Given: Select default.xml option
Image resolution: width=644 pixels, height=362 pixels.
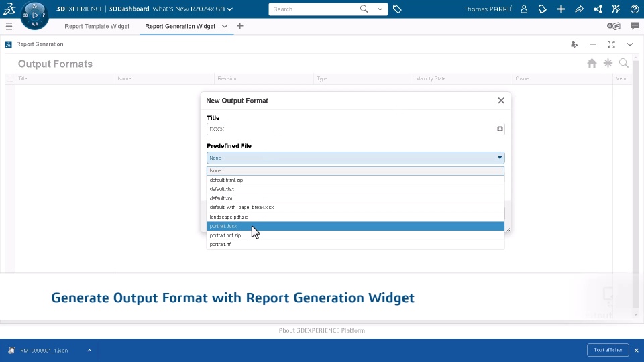Looking at the screenshot, I should [x=356, y=198].
